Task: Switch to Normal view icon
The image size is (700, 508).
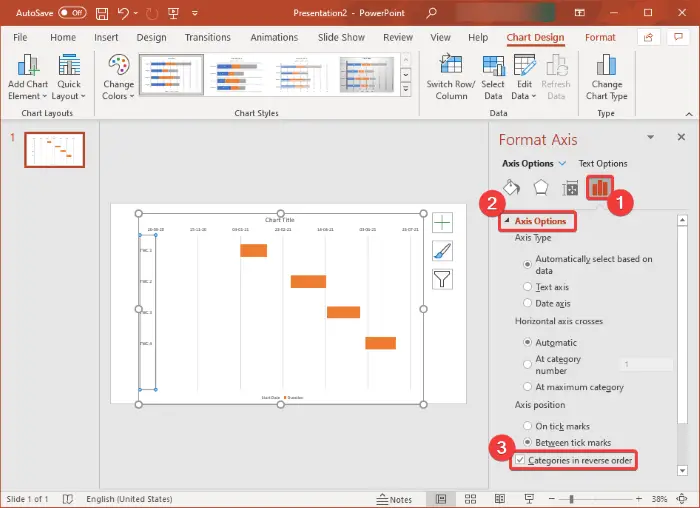Action: click(441, 499)
